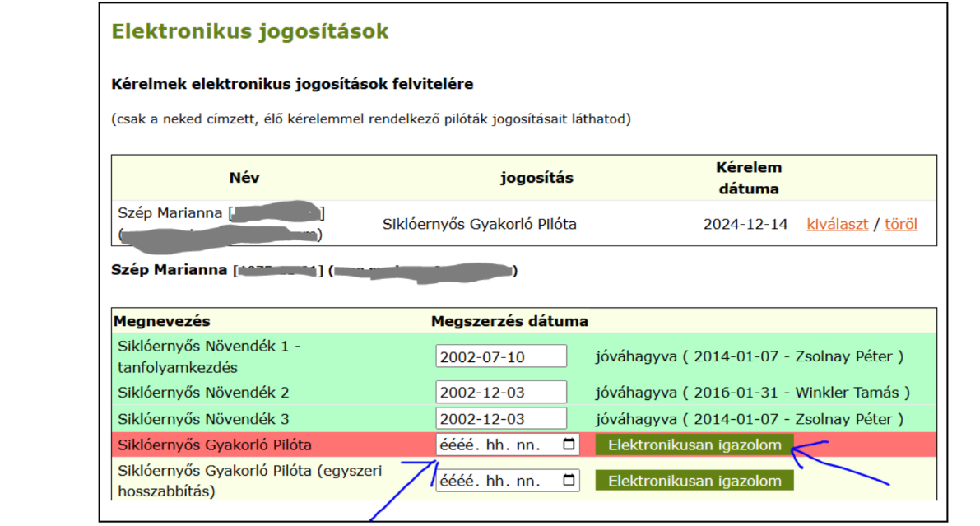Screen dimensions: 980x526
Task: Click year 'éééé' segment in red row date
Action: click(x=454, y=445)
